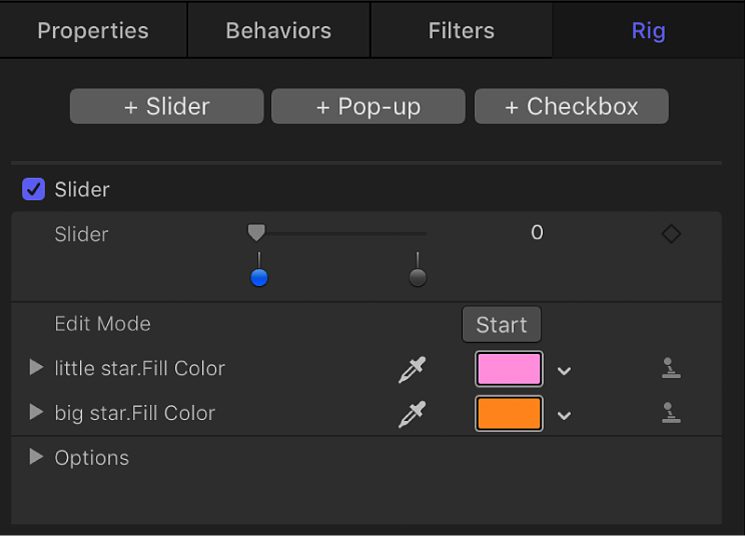
Task: Expand the big star.Fill Color disclosure triangle
Action: 37,412
